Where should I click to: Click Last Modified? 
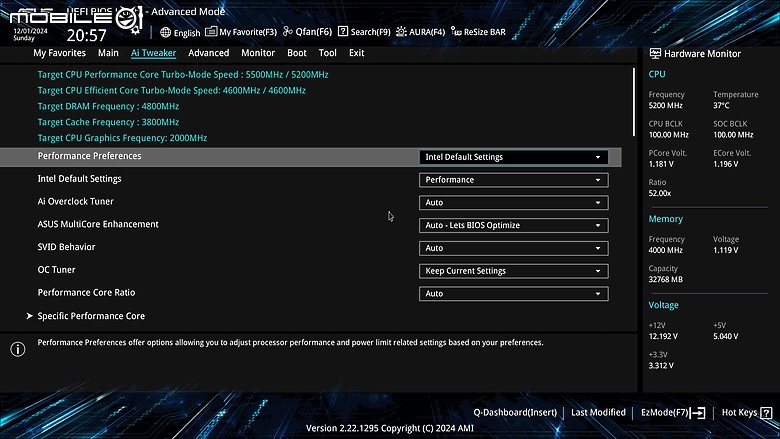coord(598,412)
